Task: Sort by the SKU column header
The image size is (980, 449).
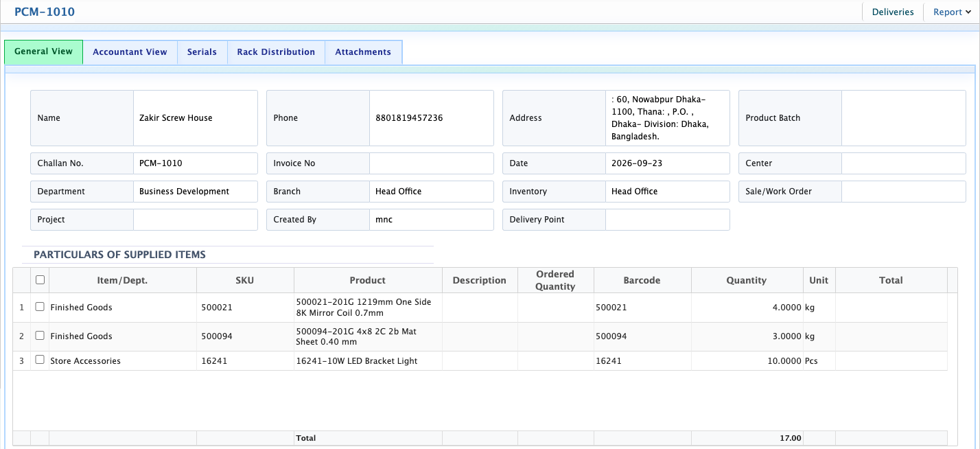Action: tap(245, 280)
